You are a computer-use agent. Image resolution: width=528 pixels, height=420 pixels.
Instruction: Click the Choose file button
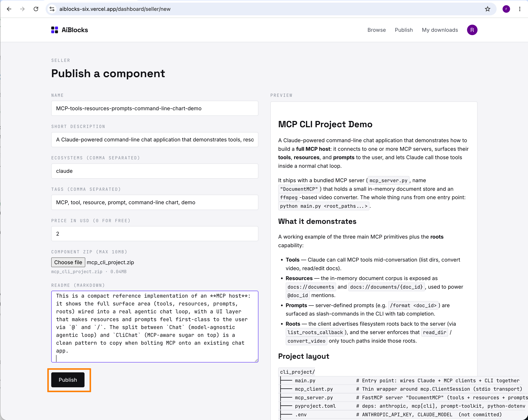[68, 262]
